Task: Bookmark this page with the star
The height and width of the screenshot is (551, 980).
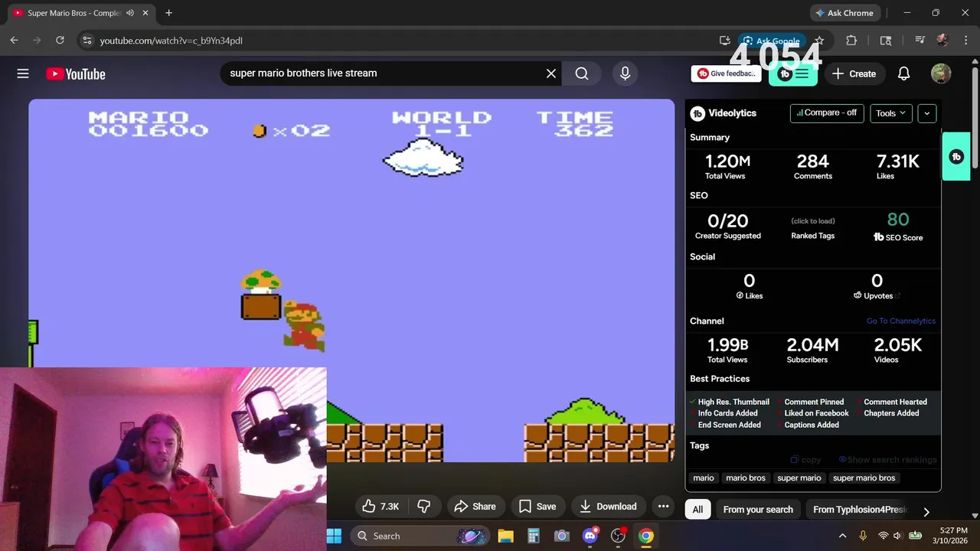Action: (x=819, y=41)
